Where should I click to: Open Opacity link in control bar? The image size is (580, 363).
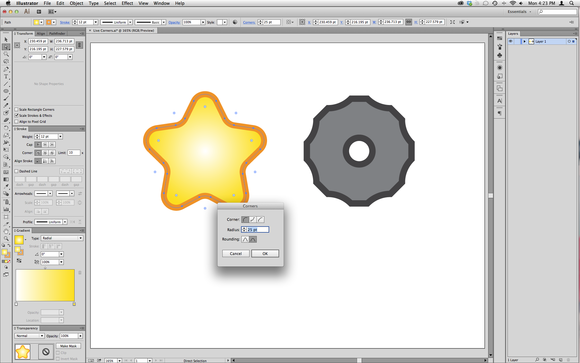(174, 22)
